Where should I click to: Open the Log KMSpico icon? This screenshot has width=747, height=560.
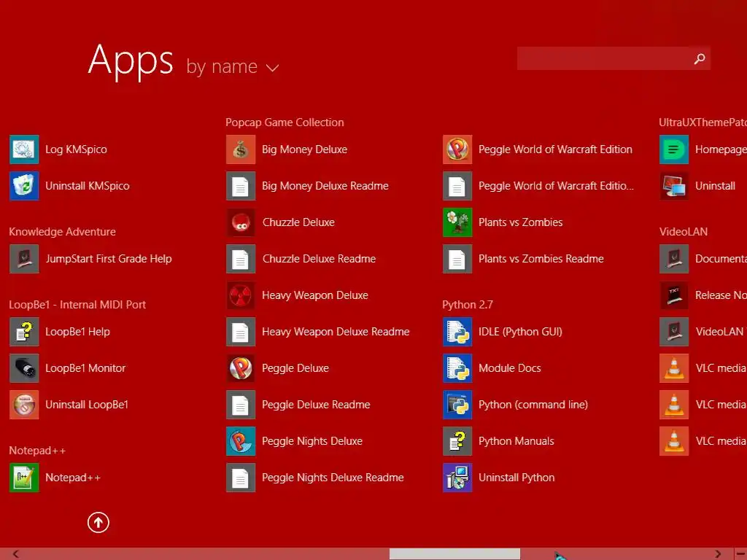click(x=24, y=149)
